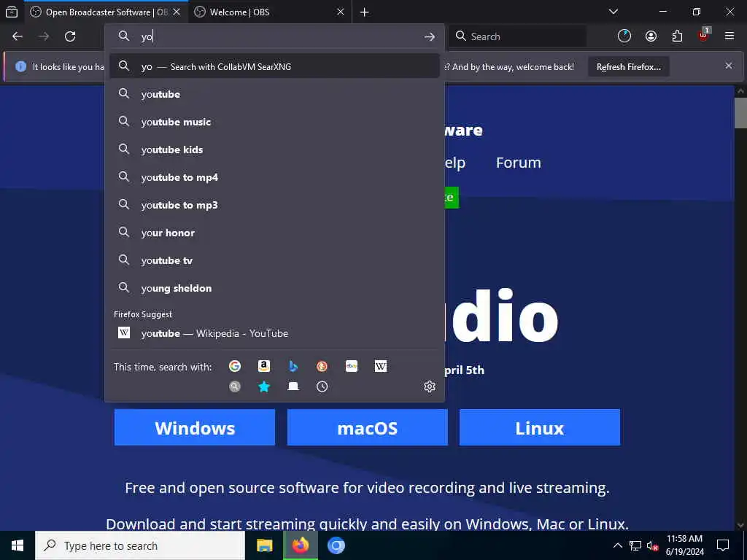Expand the list all tabs chevron
The height and width of the screenshot is (560, 747).
pyautogui.click(x=614, y=12)
